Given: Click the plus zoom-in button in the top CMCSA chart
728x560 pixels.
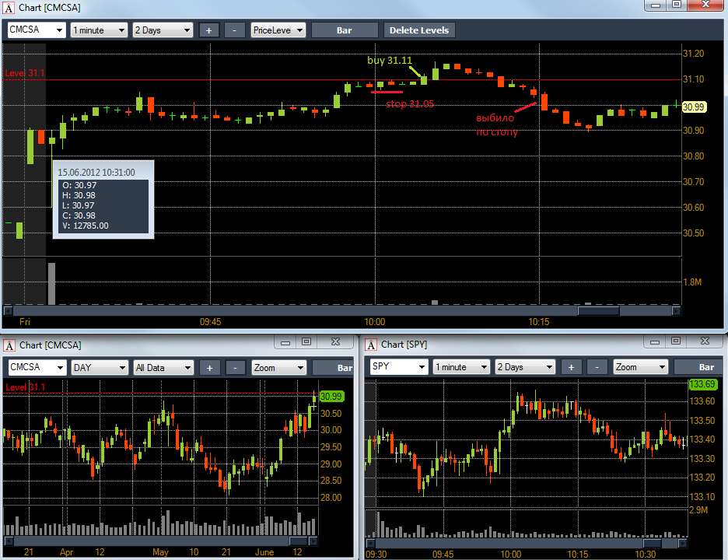Looking at the screenshot, I should (209, 30).
